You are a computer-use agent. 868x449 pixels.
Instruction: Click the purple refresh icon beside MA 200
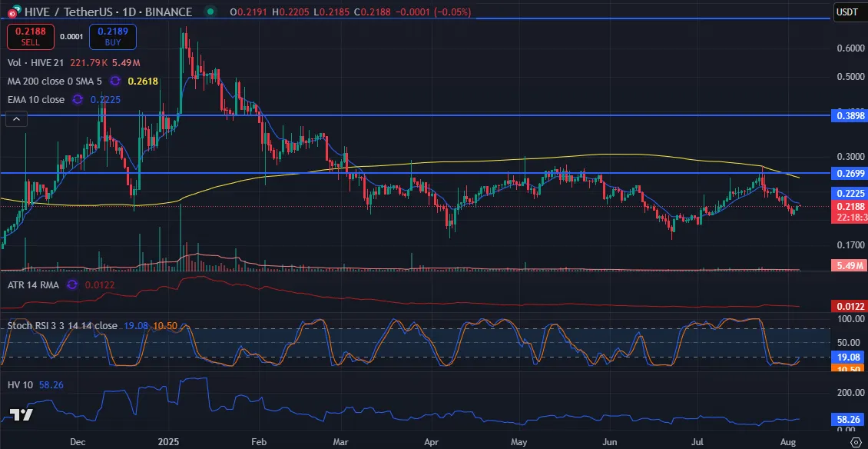(x=115, y=81)
